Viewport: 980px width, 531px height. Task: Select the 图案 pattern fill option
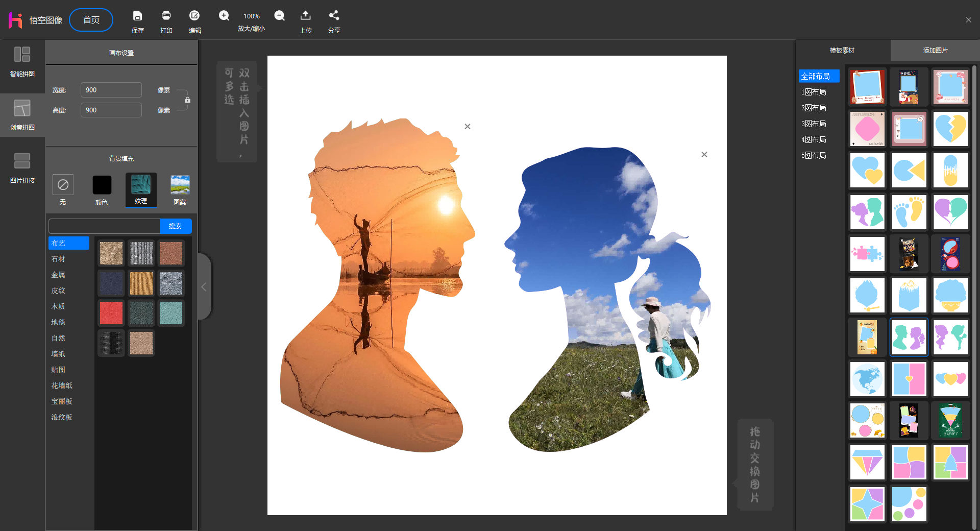point(180,185)
